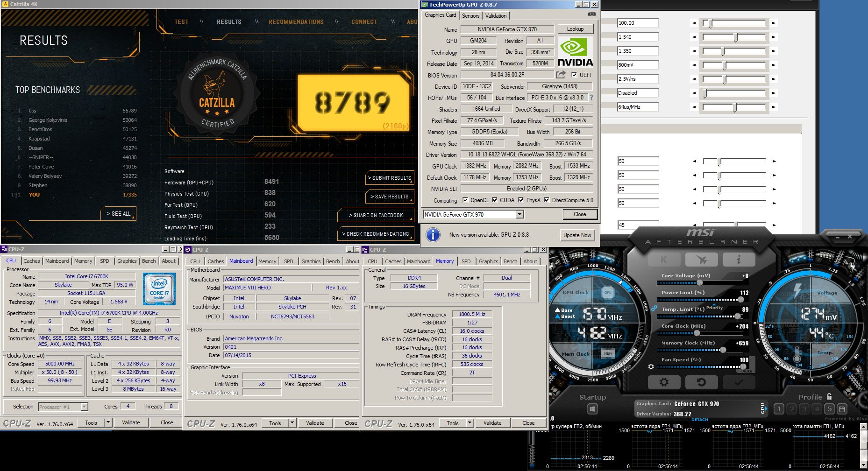Screen dimensions: 868x471
Task: Select profile slot 1 in Afterburner
Action: tap(779, 409)
